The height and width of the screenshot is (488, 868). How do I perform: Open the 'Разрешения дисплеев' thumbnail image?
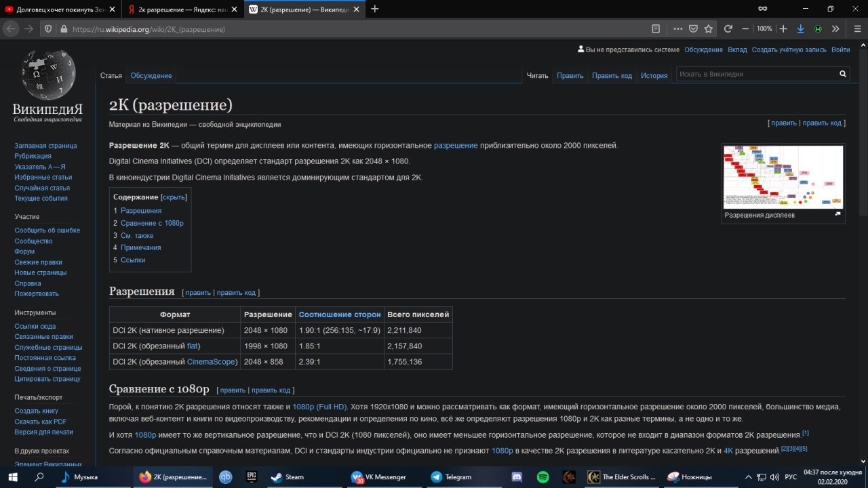[x=783, y=176]
